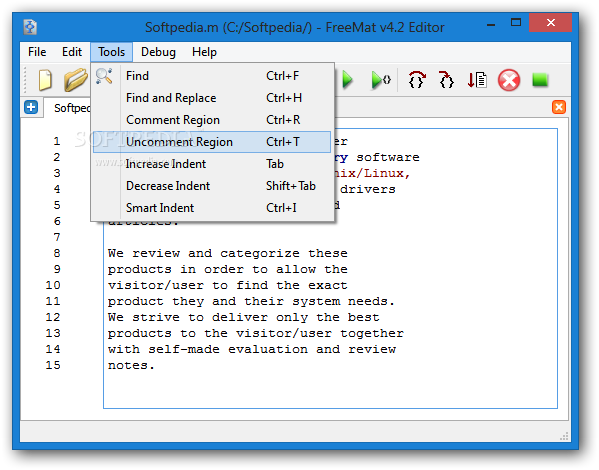Click the window resize grip at the corner

point(564,436)
